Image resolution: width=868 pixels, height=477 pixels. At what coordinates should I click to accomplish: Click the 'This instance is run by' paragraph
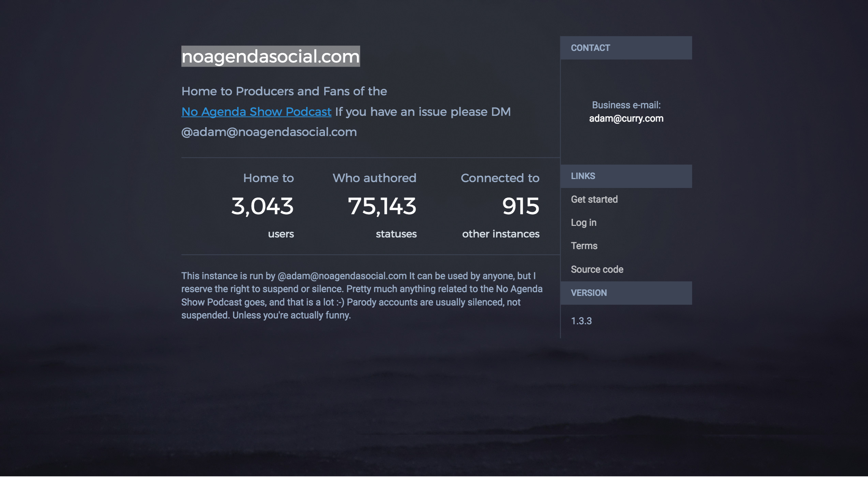click(x=362, y=296)
